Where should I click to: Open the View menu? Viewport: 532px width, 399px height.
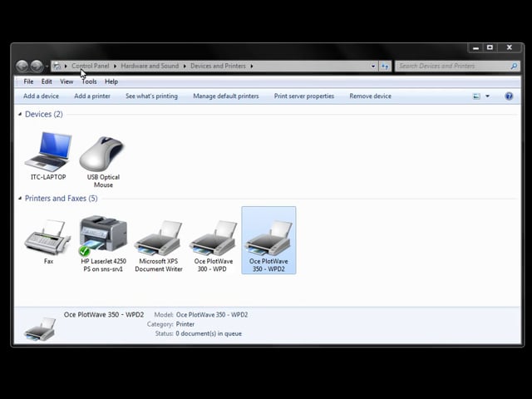coord(66,81)
